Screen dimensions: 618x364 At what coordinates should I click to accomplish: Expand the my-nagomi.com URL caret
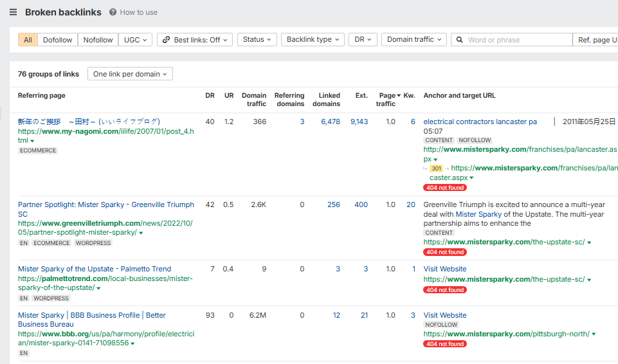[32, 141]
